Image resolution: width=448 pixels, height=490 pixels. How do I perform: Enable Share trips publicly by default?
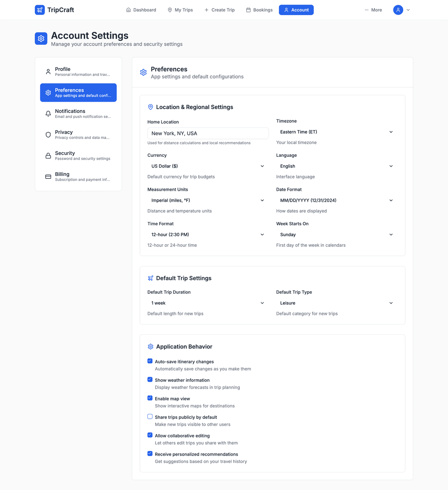[x=150, y=416]
